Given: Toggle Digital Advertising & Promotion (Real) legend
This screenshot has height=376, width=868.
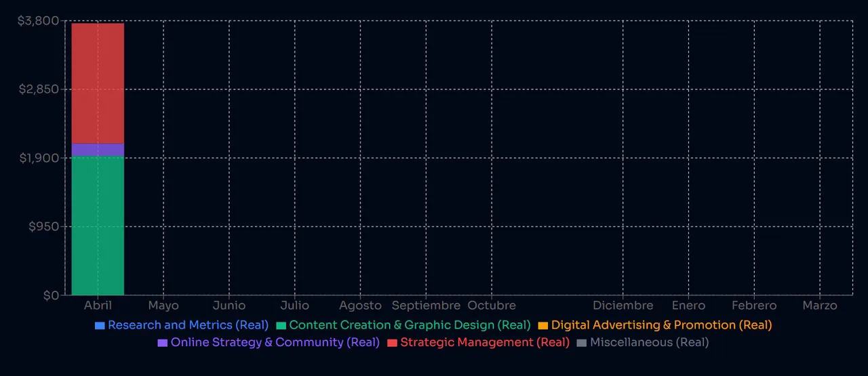Looking at the screenshot, I should click(x=655, y=325).
